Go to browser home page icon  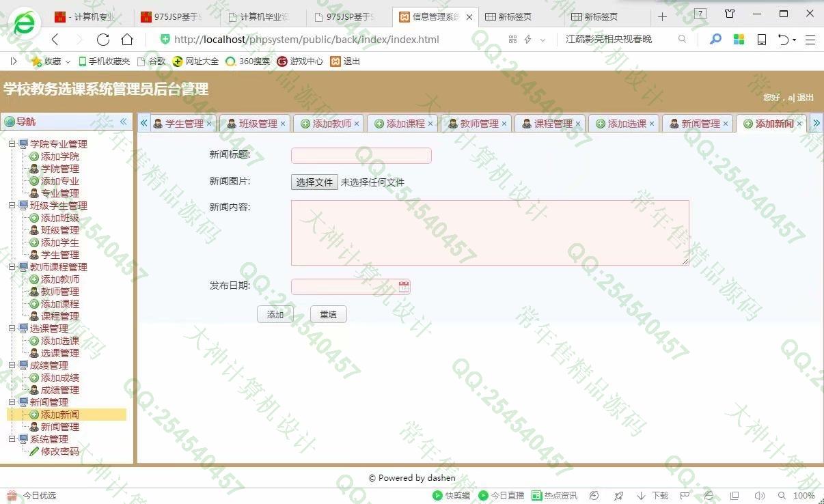pos(127,40)
